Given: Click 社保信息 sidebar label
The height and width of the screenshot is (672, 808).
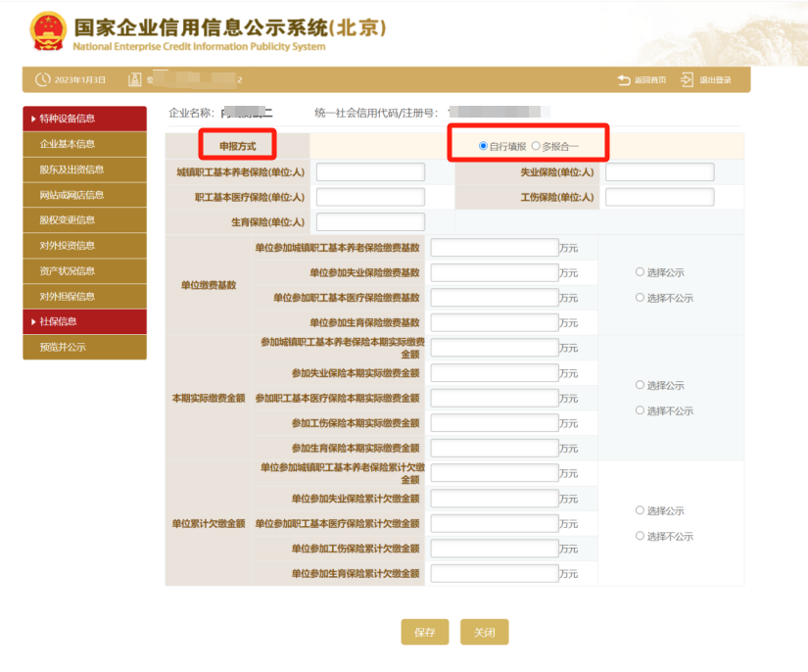Looking at the screenshot, I should coord(58,322).
